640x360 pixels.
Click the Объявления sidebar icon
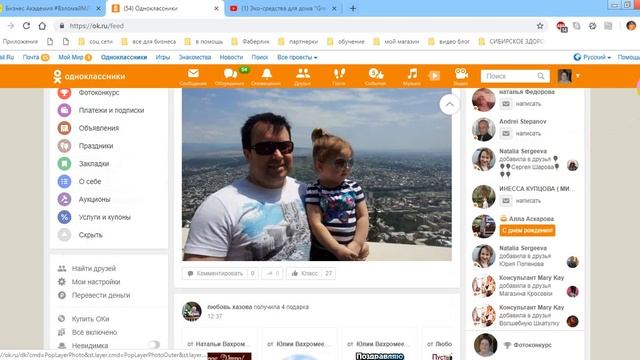tap(64, 128)
